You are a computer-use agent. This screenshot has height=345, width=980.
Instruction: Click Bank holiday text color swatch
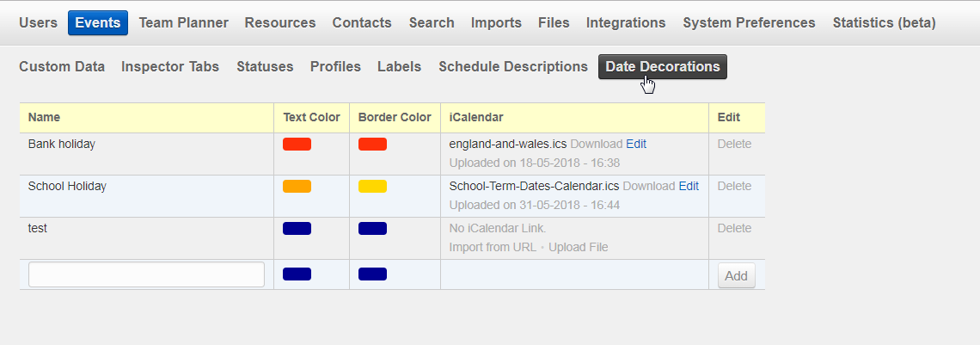(x=297, y=145)
